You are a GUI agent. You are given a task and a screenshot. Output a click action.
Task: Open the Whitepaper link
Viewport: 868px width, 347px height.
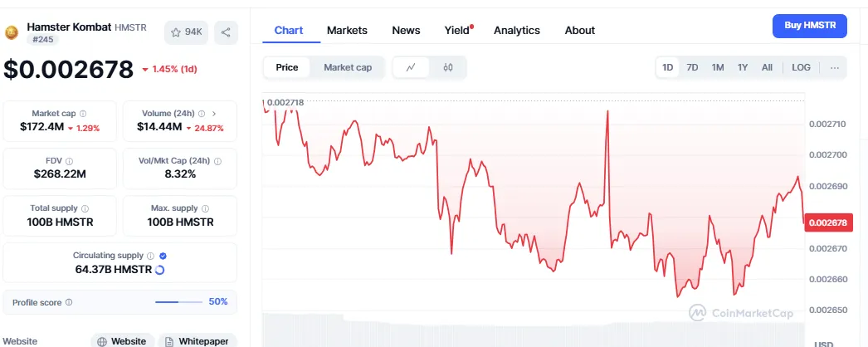tap(197, 341)
